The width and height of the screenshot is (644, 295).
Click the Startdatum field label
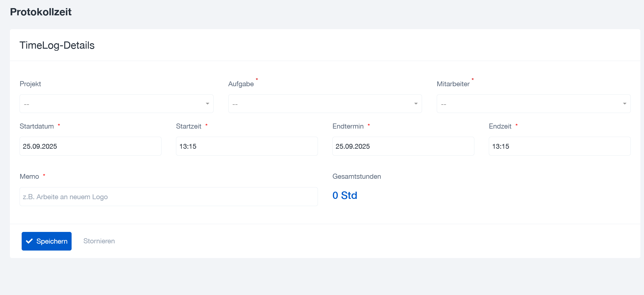37,126
